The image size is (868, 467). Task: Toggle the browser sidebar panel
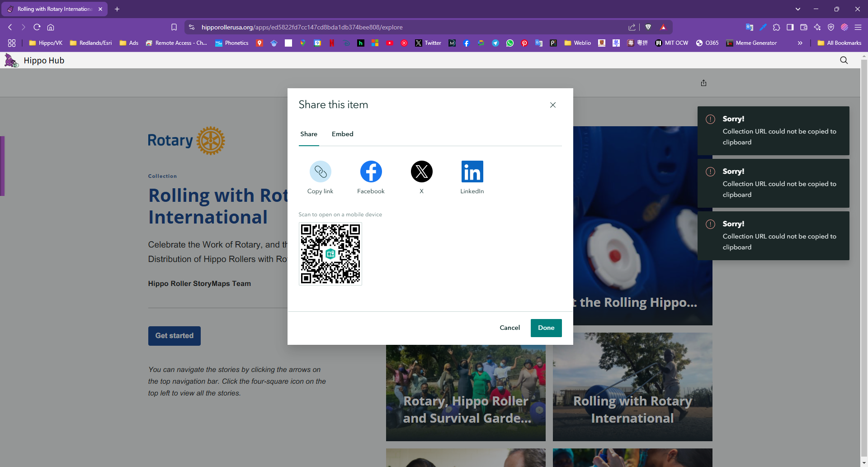[x=790, y=27]
